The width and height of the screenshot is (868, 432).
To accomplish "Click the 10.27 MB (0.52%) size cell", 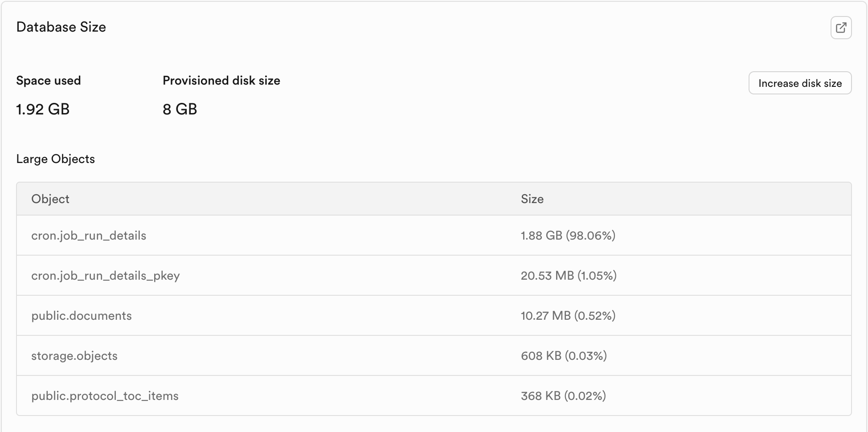I will [568, 316].
